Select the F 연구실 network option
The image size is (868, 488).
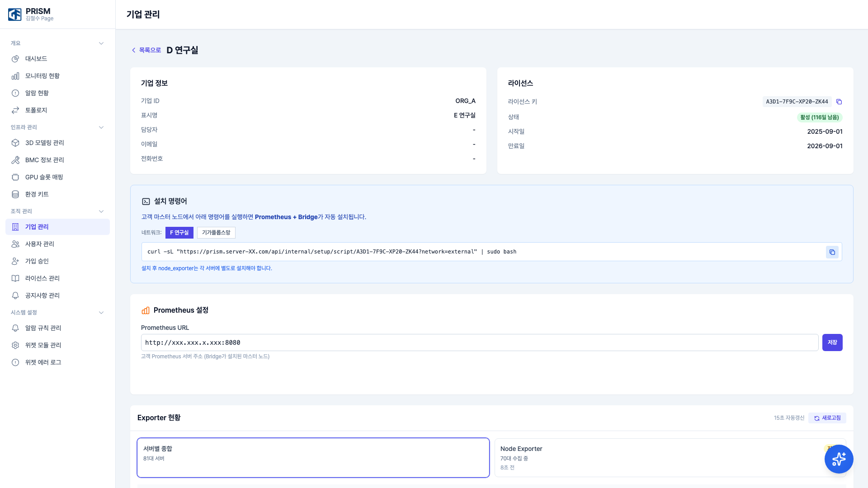179,233
